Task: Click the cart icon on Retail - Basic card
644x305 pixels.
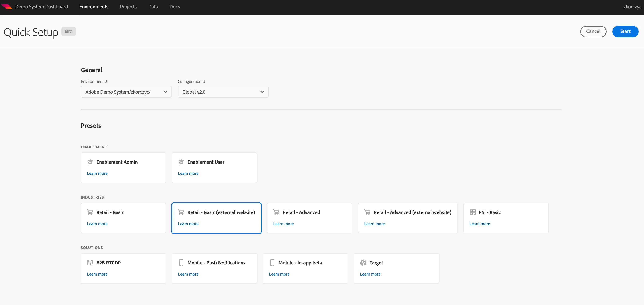Action: [x=90, y=212]
